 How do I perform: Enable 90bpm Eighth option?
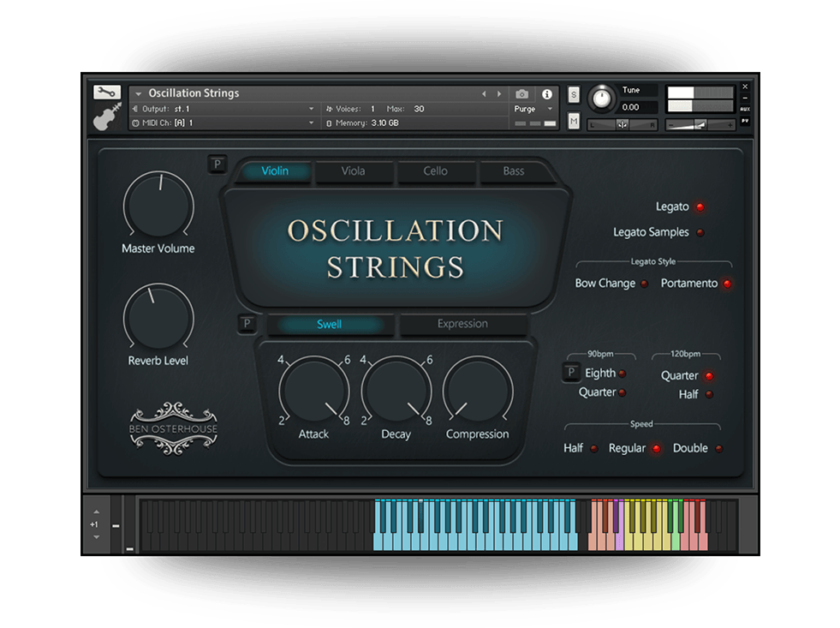(622, 374)
